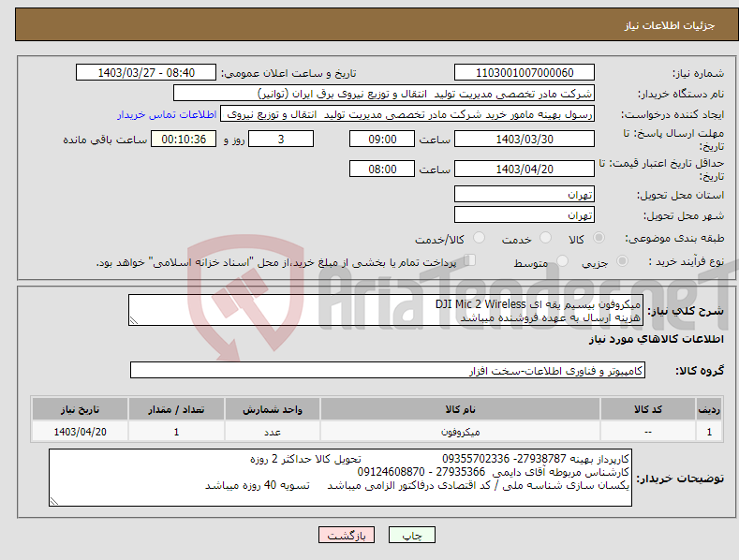Click the need number field 1103001007000060
The width and height of the screenshot is (739, 560).
click(x=525, y=73)
